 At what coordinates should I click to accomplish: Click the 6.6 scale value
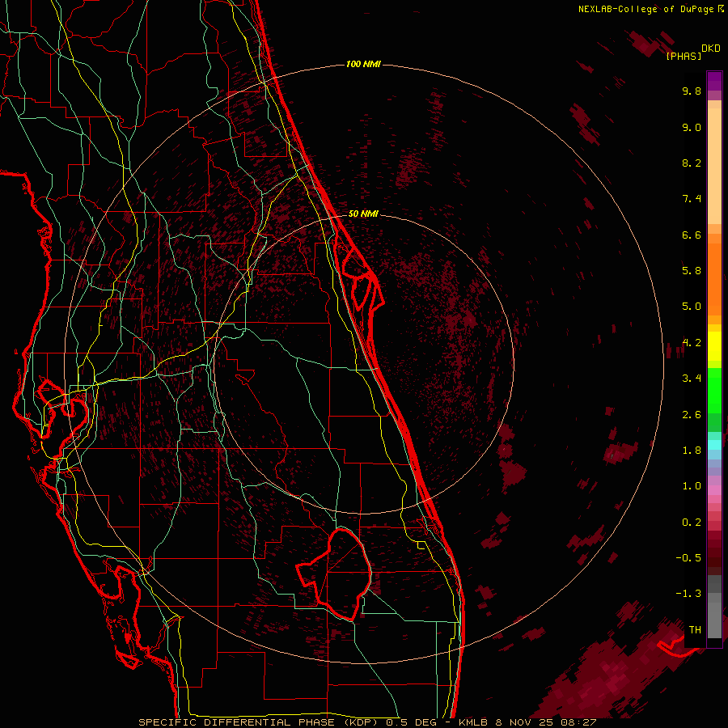692,235
